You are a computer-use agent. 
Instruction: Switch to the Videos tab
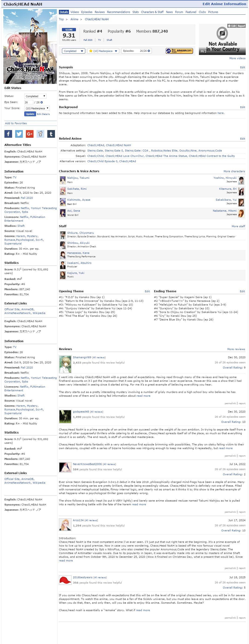coord(75,12)
